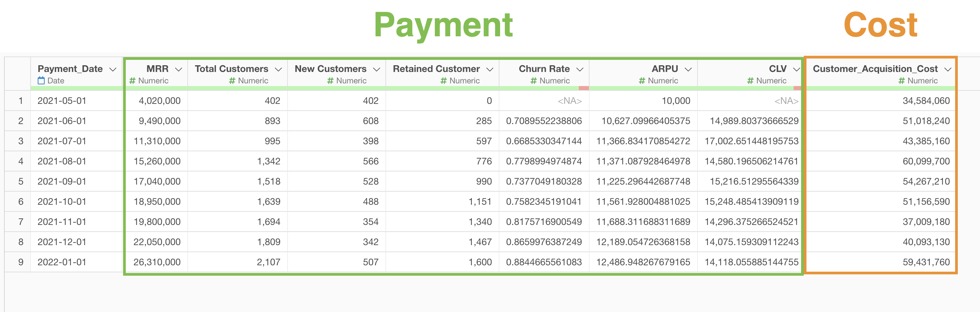The height and width of the screenshot is (312, 980).
Task: Select row number 9
Action: tap(21, 262)
